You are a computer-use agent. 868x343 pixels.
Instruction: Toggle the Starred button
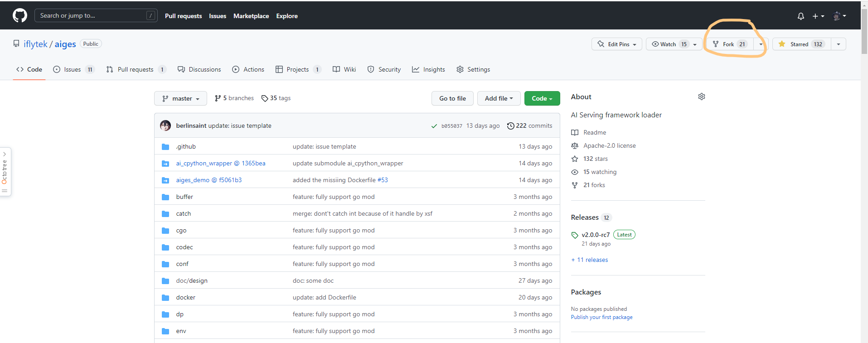(801, 44)
